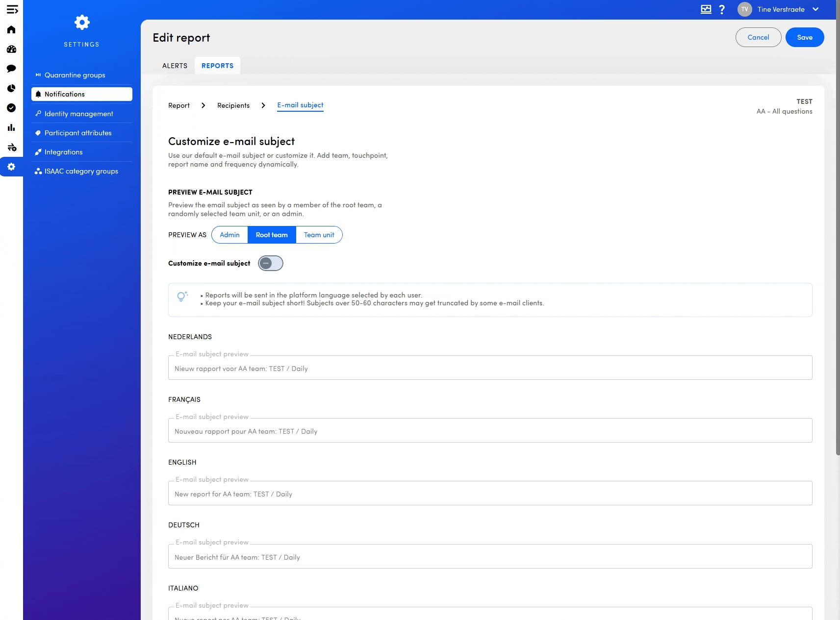Enable the Customize e-mail subject toggle
The height and width of the screenshot is (620, 840).
pos(271,263)
